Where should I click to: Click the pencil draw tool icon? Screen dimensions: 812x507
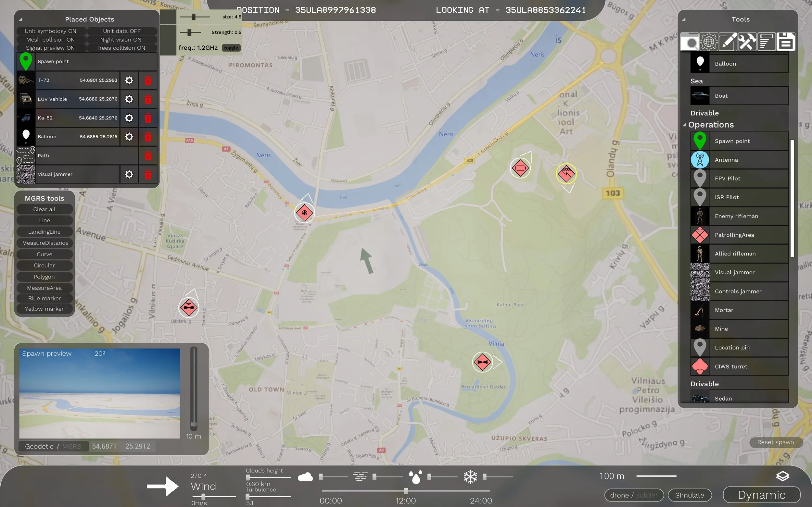[x=728, y=42]
